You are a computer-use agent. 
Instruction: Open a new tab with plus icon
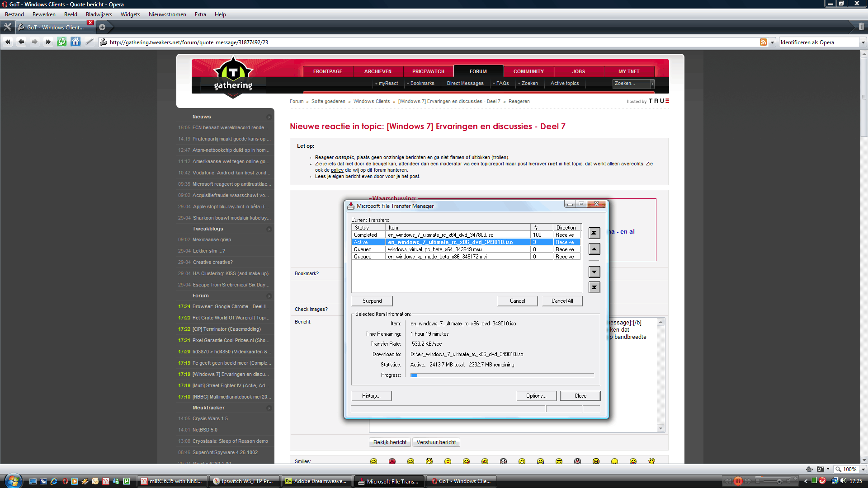pos(102,27)
